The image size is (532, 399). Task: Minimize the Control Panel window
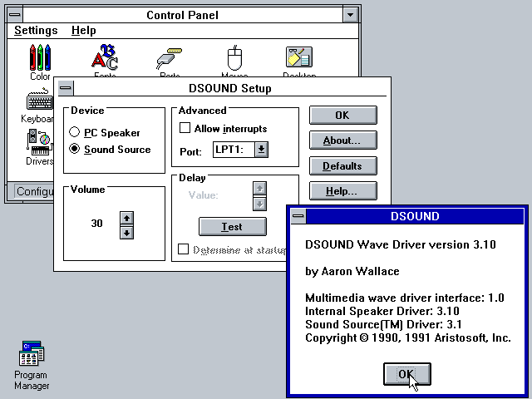coord(351,15)
